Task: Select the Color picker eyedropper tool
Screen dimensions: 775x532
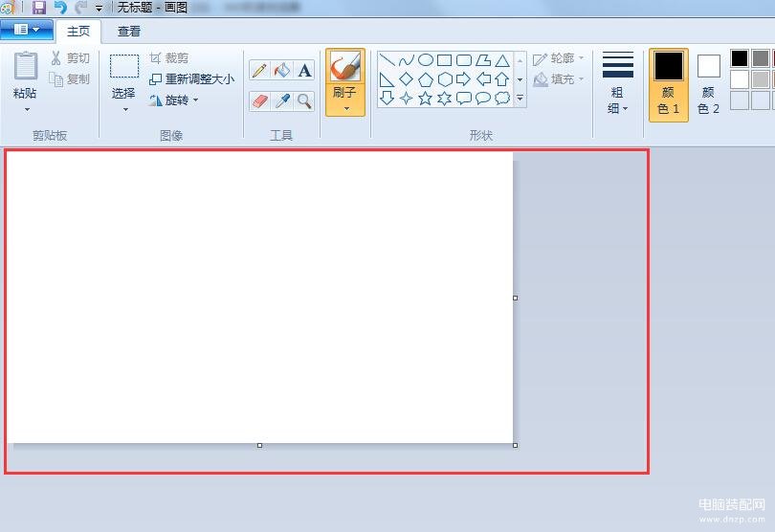Action: pyautogui.click(x=281, y=101)
